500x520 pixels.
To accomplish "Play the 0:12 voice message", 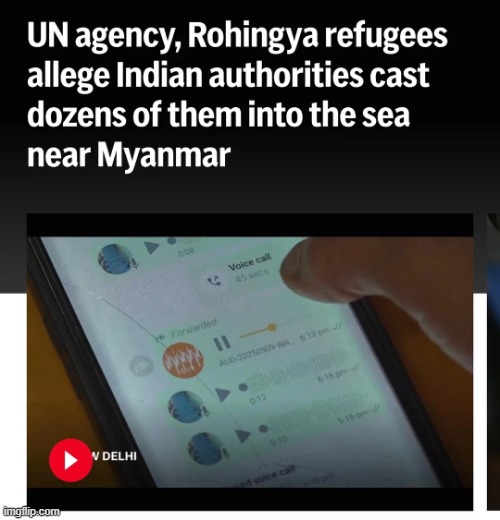I will (223, 394).
